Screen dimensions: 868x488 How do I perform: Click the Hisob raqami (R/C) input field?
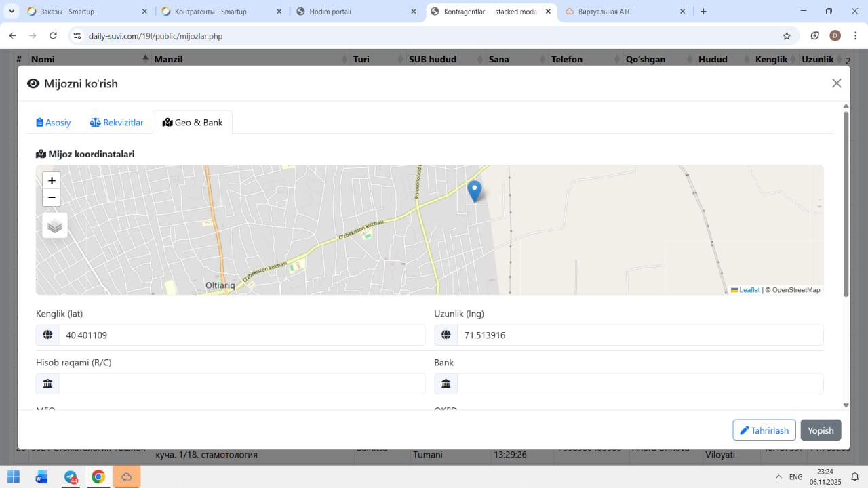241,384
